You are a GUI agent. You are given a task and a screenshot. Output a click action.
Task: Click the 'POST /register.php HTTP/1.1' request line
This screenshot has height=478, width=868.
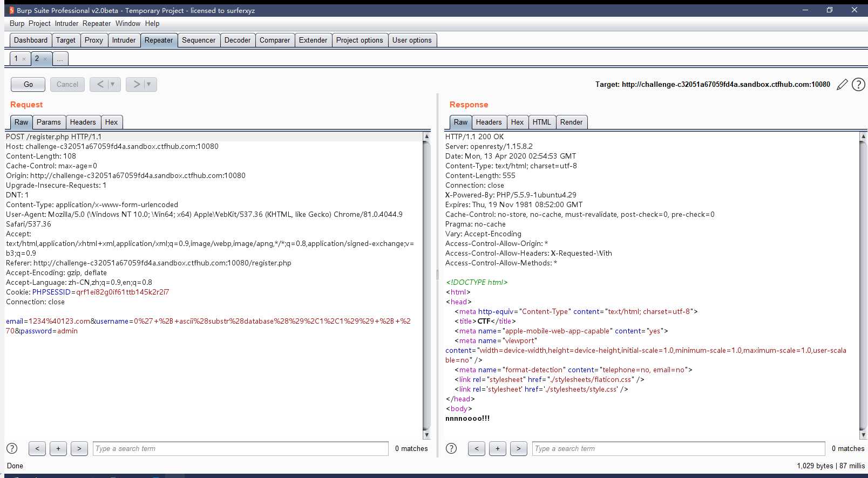pyautogui.click(x=53, y=136)
